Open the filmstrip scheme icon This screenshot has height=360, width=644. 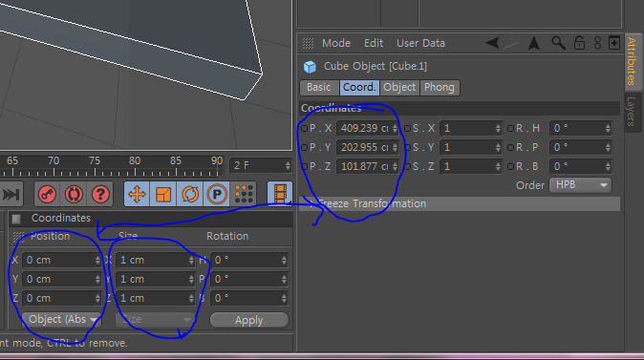[280, 194]
